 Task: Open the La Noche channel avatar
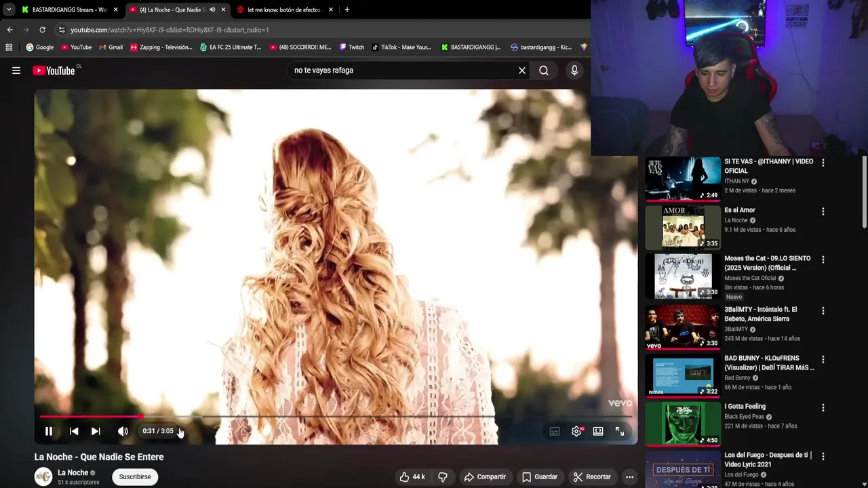point(43,476)
